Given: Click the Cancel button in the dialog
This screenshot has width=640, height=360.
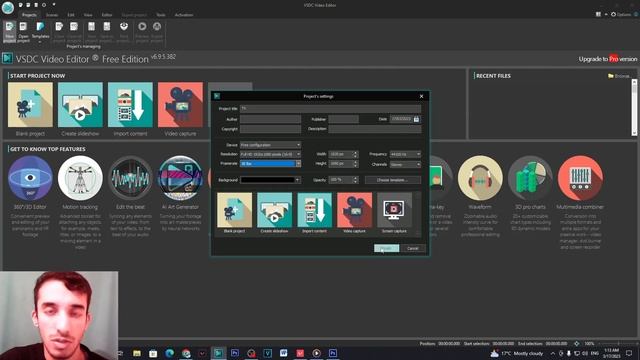Looking at the screenshot, I should click(x=413, y=248).
